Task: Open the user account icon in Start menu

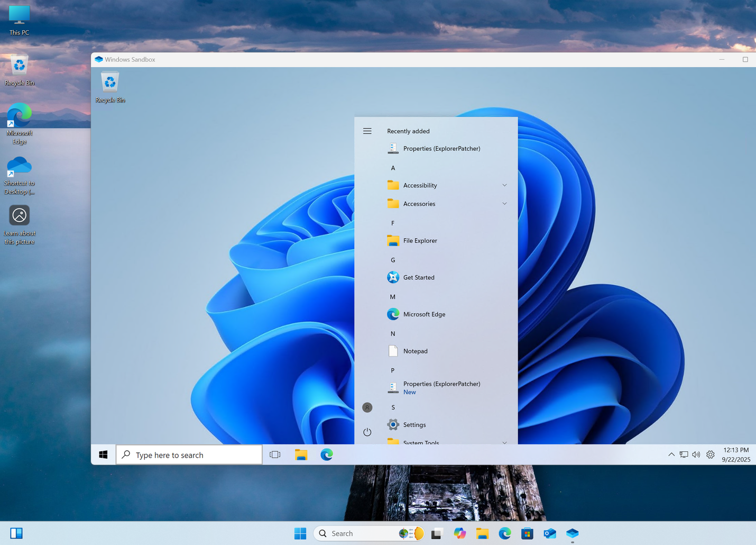Action: (367, 407)
